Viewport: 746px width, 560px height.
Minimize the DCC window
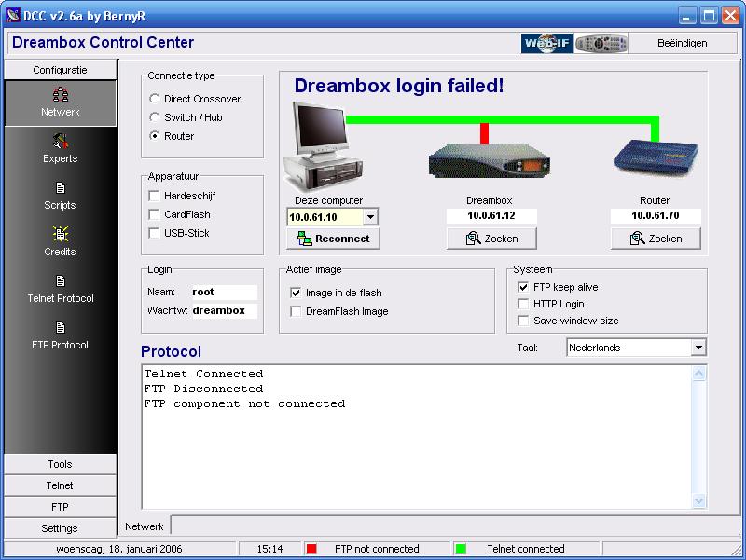click(x=686, y=16)
